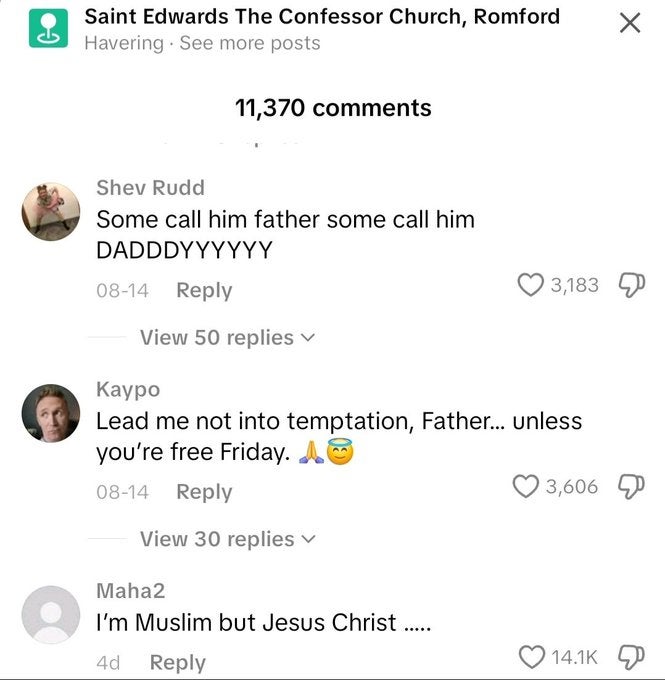Click the Shev Rudd username
This screenshot has width=665, height=680.
pos(150,187)
